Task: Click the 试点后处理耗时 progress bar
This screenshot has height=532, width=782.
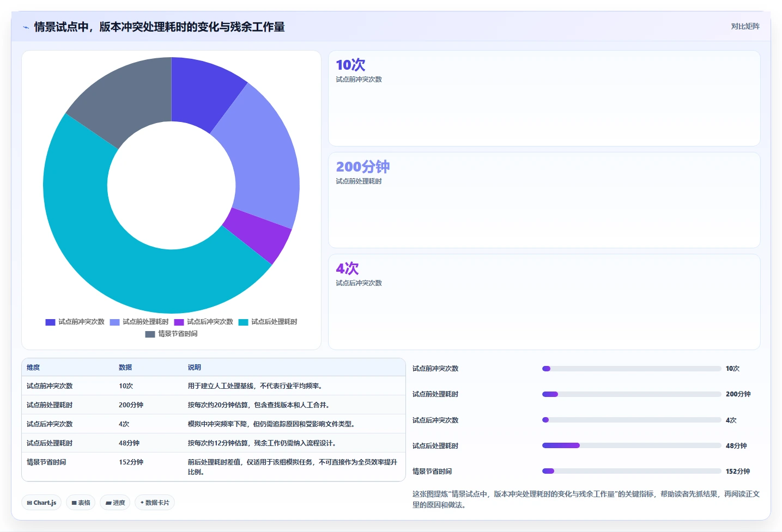Action: tap(632, 445)
